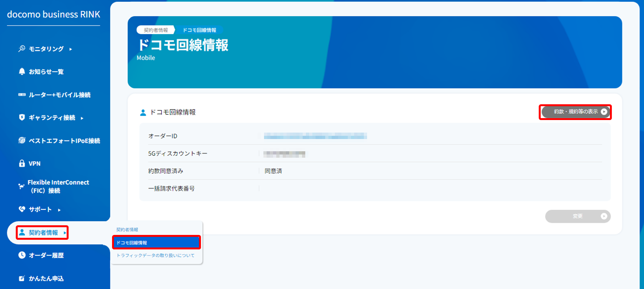Click the 変更 button
The image size is (644, 289).
tap(578, 216)
